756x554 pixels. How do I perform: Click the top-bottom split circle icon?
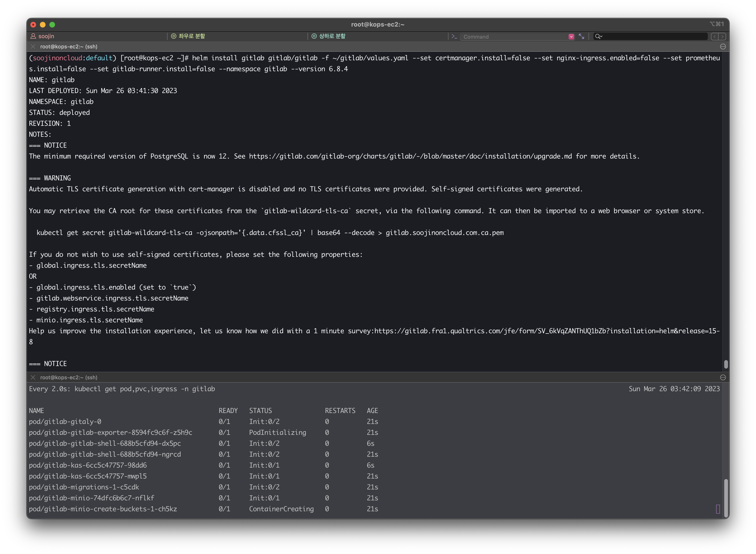314,36
